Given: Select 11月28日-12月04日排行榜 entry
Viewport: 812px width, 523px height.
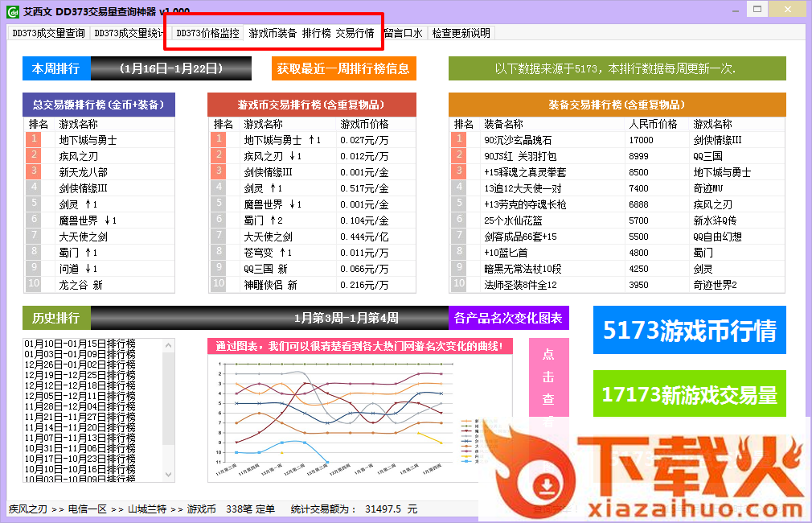Looking at the screenshot, I should click(80, 406).
